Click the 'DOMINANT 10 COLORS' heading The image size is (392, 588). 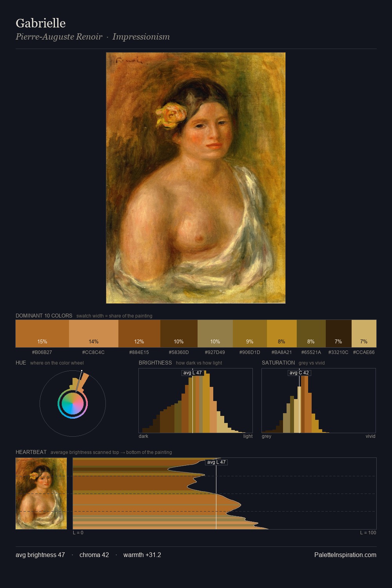(44, 316)
